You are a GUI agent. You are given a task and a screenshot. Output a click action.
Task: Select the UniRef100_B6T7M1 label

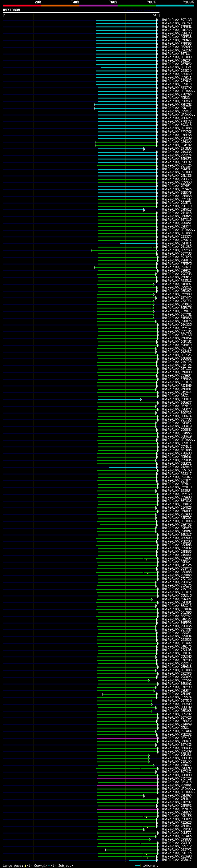177,315
